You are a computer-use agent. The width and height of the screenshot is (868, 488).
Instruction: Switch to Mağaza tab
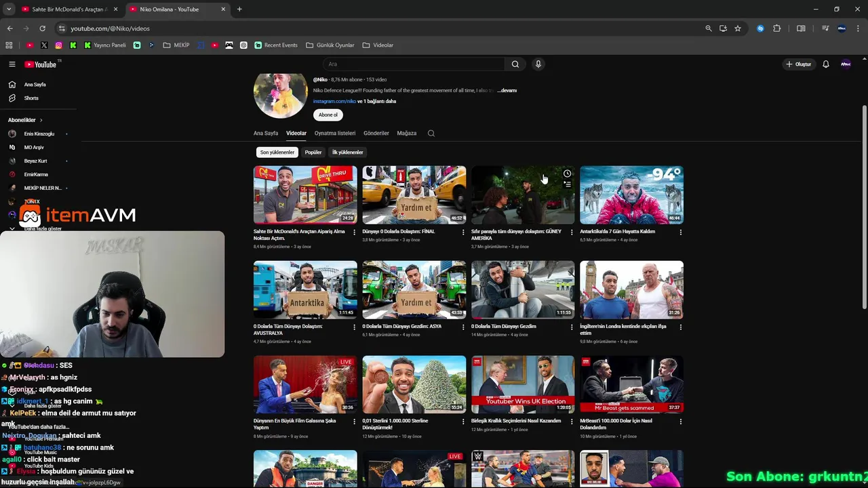[x=407, y=134]
